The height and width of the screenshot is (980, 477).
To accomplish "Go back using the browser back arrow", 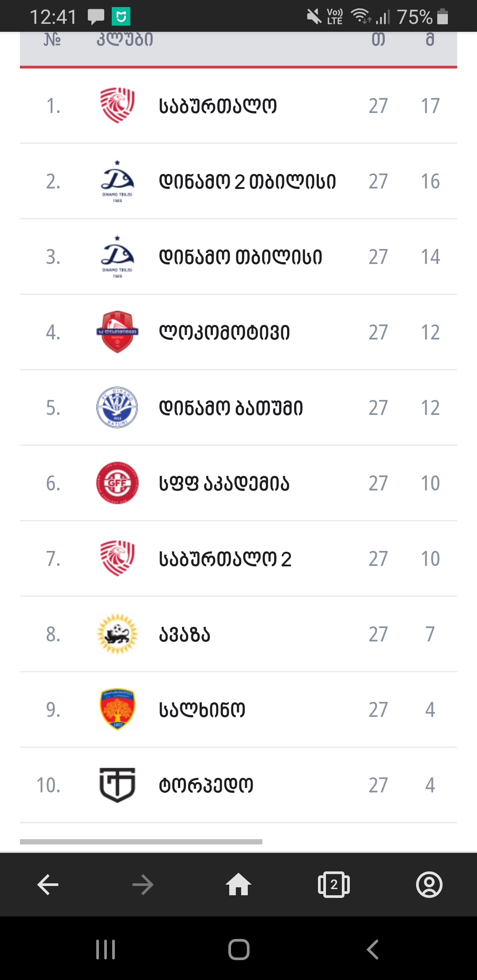I will point(48,885).
